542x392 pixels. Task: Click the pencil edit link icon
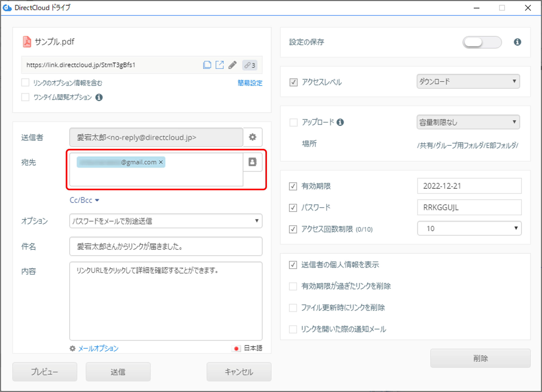232,65
